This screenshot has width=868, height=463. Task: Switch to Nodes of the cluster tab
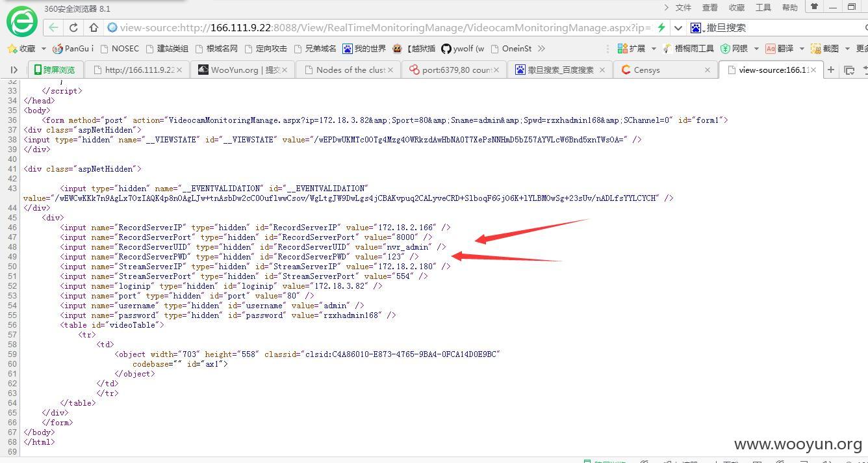tap(349, 70)
